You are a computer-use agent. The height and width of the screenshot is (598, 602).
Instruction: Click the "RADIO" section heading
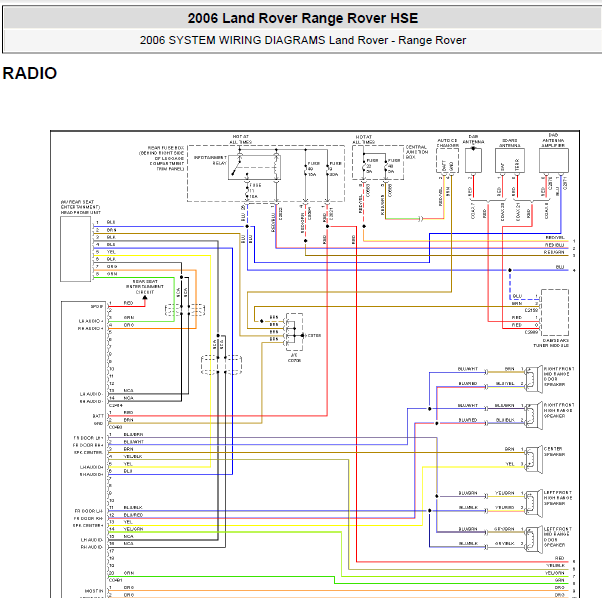tap(30, 73)
